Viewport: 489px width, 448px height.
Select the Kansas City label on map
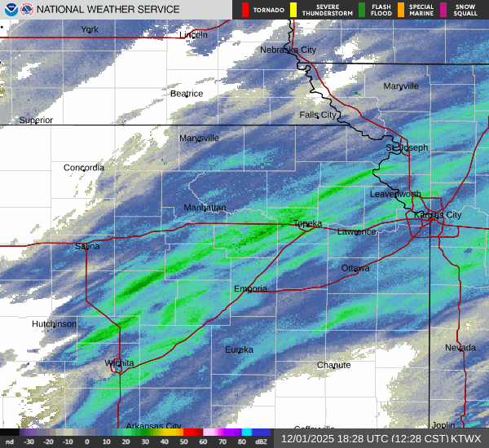tap(438, 215)
